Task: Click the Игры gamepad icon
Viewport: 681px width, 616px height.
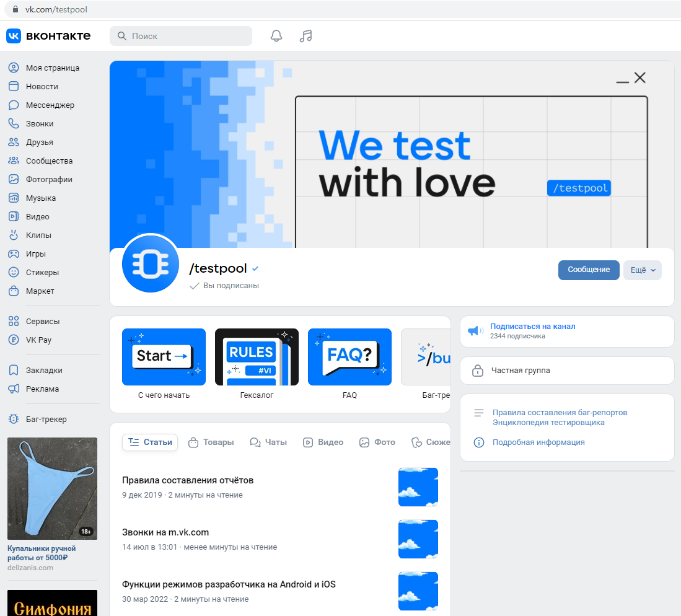Action: point(14,253)
